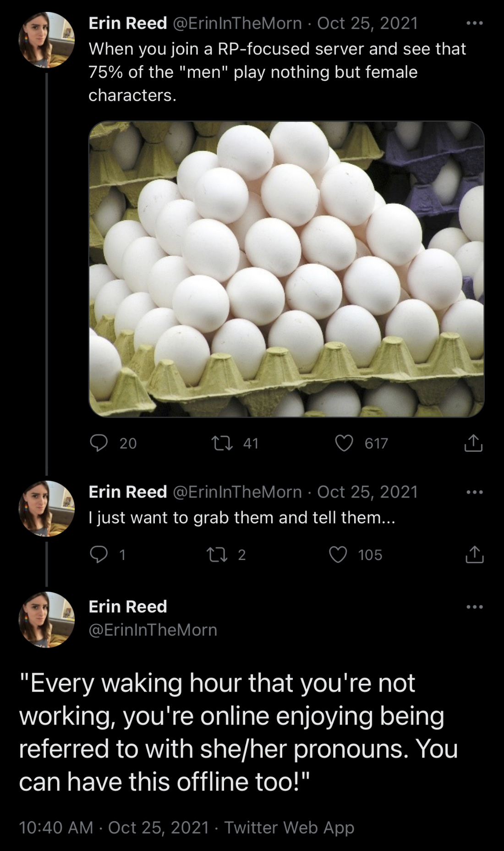Reply to "I just want to grab them" tweet
504x851 pixels.
[x=99, y=555]
